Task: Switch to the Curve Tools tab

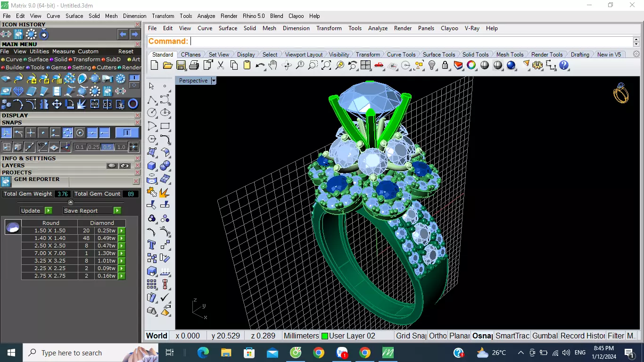Action: coord(401,55)
